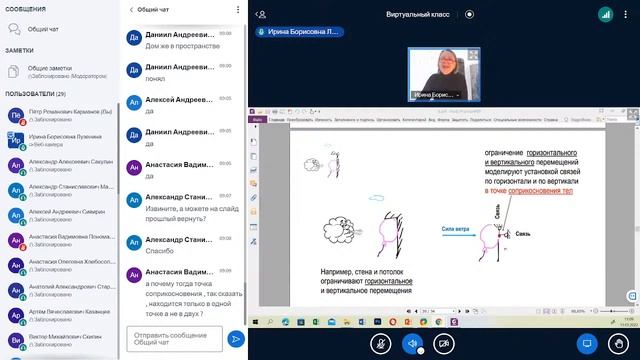Select the presenter webcam video thumbnail

point(444,74)
